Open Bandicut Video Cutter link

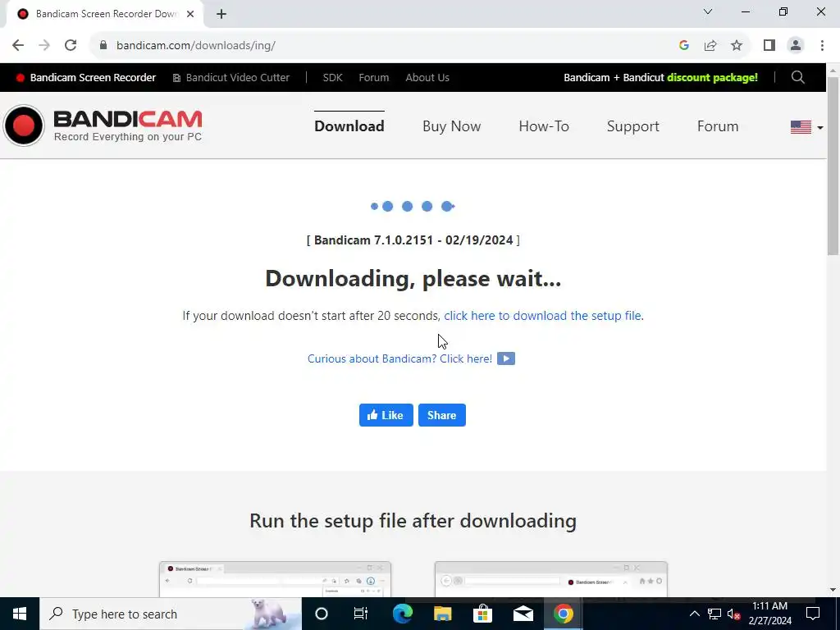tap(231, 78)
